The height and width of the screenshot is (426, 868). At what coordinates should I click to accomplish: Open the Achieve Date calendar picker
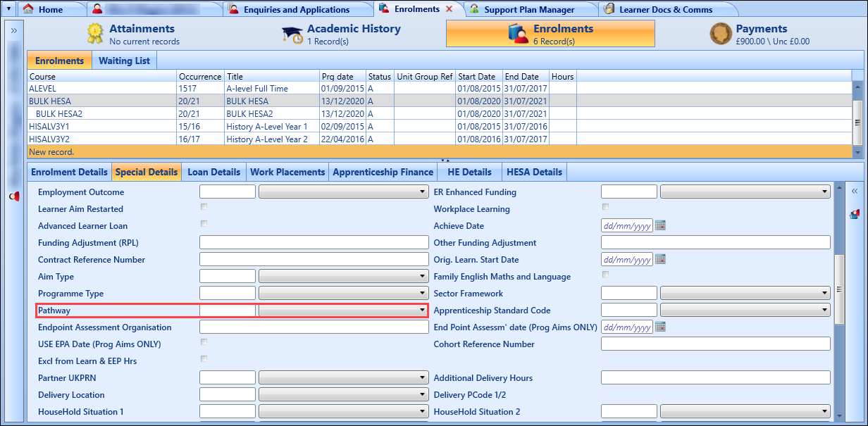tap(660, 225)
